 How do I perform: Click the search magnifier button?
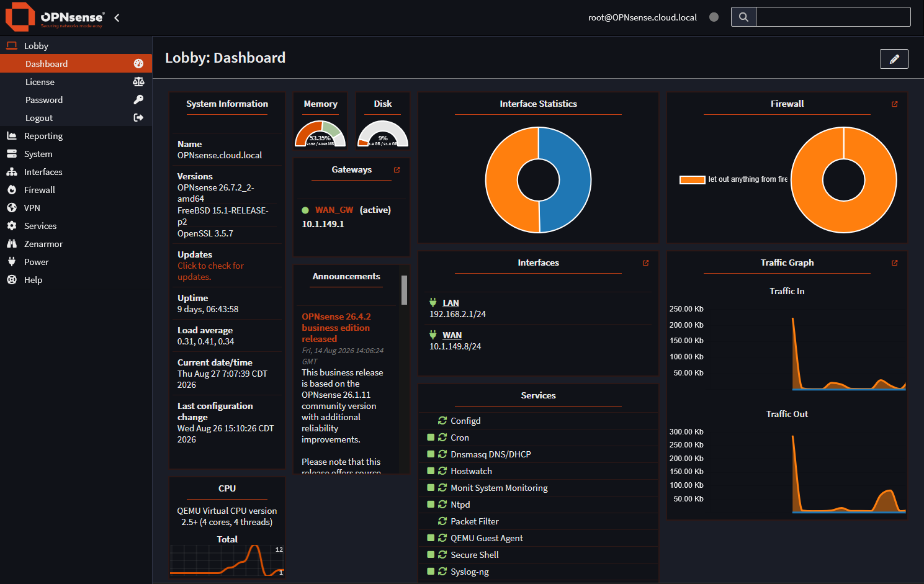point(743,17)
